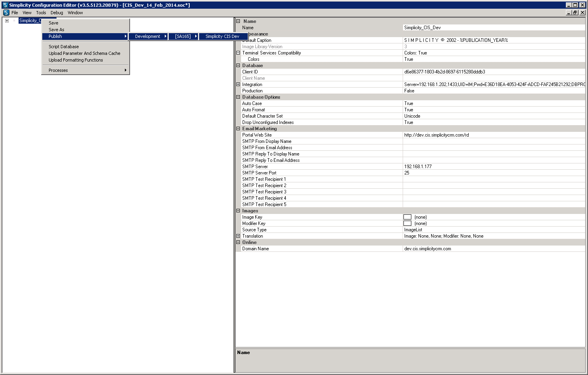Open the View menu

[27, 13]
